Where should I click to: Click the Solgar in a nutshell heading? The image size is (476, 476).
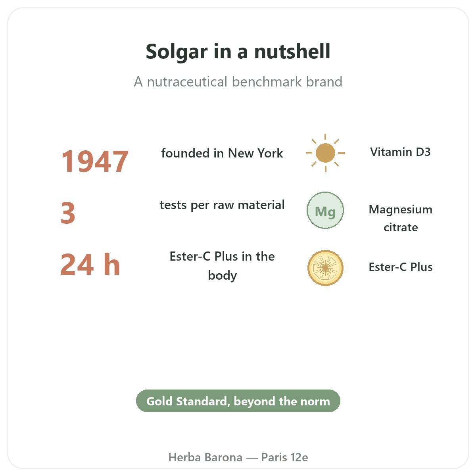(238, 51)
